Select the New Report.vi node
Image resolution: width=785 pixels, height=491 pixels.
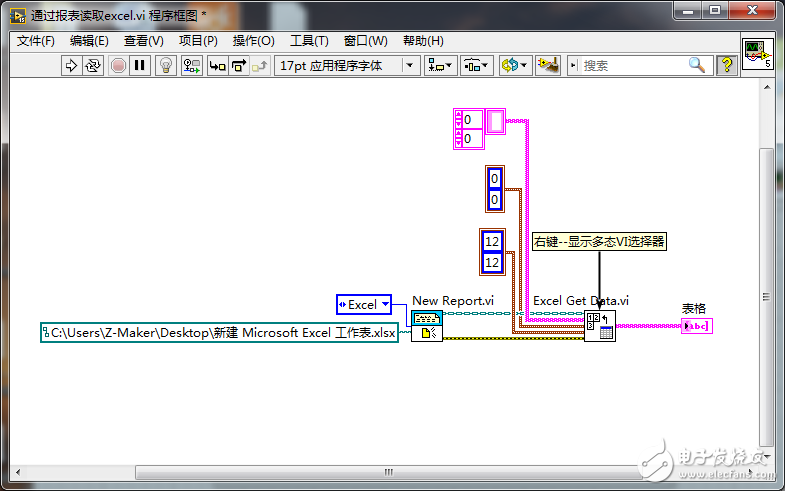427,326
